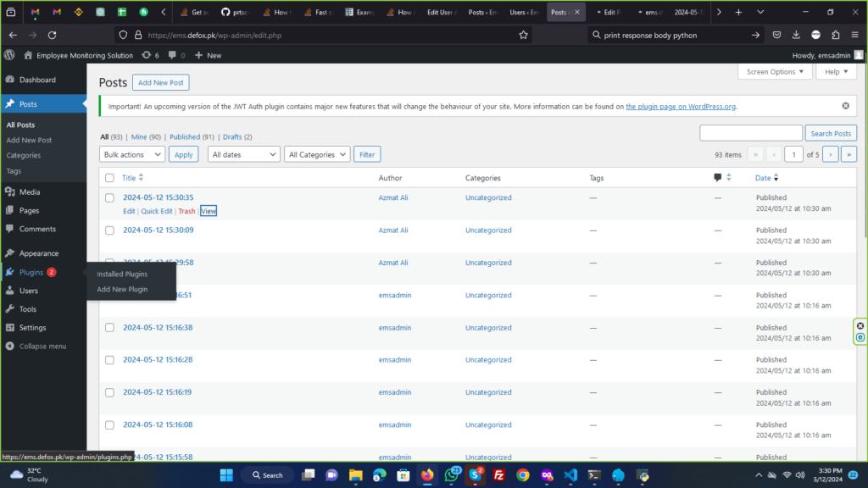Open Installed Plugins from the flyout menu

tap(122, 274)
